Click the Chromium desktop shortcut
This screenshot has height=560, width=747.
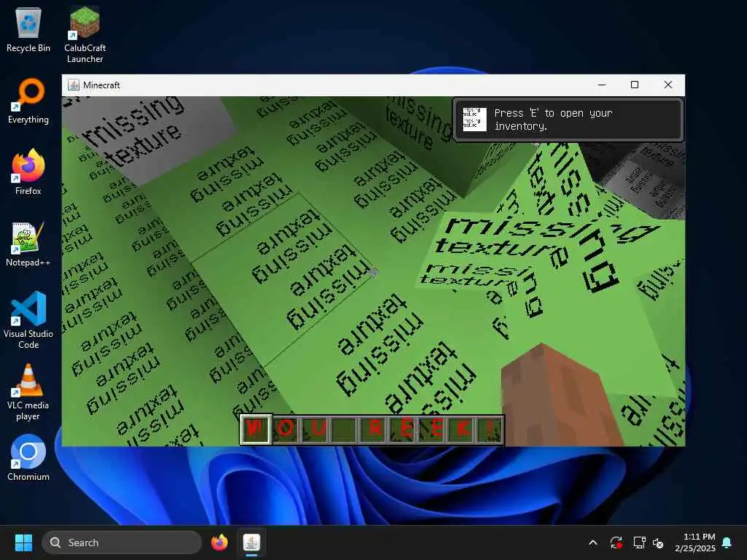tap(28, 458)
